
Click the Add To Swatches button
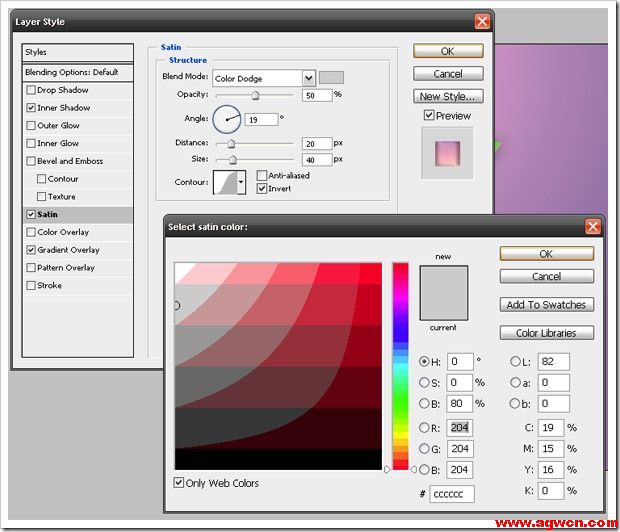click(x=546, y=304)
